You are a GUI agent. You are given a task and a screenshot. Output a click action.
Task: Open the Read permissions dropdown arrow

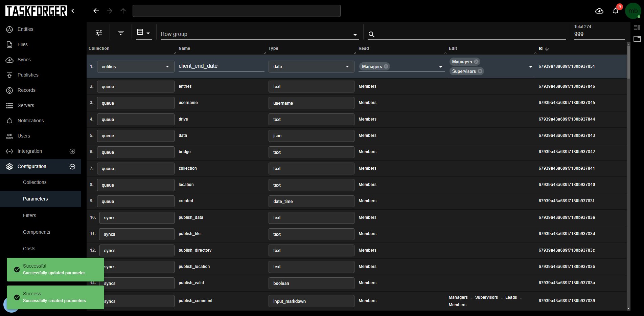tap(440, 67)
